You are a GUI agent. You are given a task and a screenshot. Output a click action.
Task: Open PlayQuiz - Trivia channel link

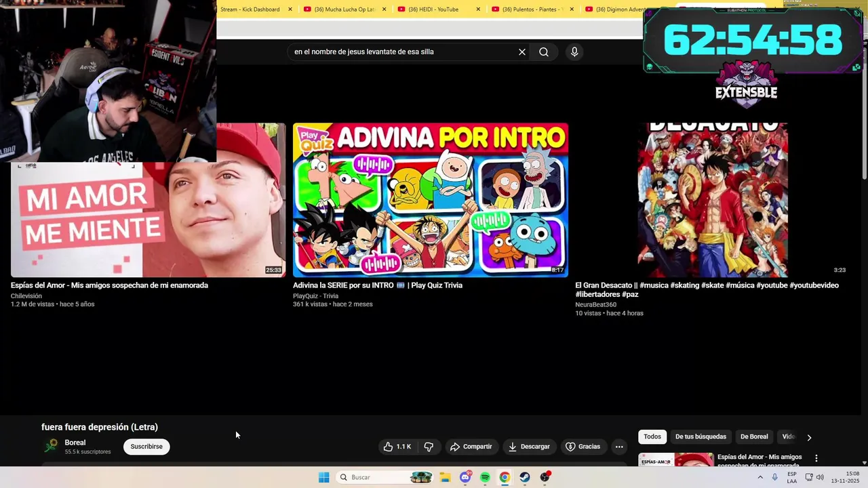[x=315, y=296]
